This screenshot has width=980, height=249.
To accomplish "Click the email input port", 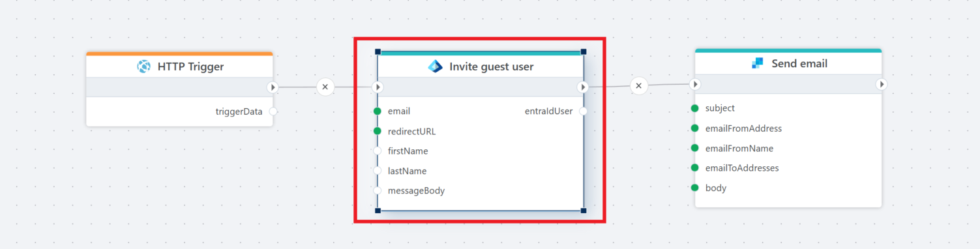I will (x=378, y=111).
